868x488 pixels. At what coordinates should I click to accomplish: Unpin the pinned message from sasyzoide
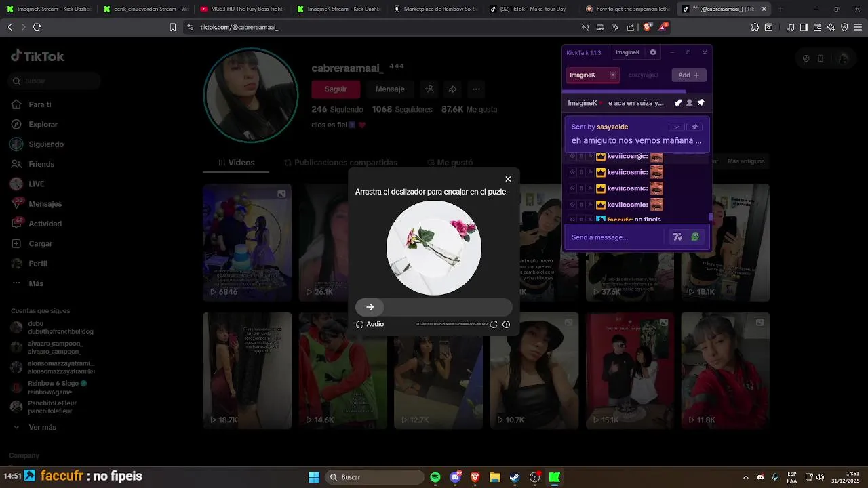click(694, 127)
